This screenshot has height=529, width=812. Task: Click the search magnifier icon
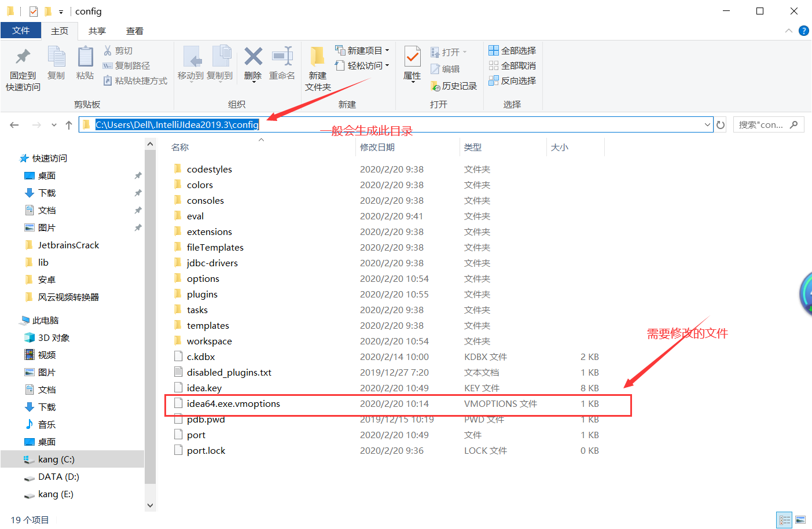(x=793, y=124)
